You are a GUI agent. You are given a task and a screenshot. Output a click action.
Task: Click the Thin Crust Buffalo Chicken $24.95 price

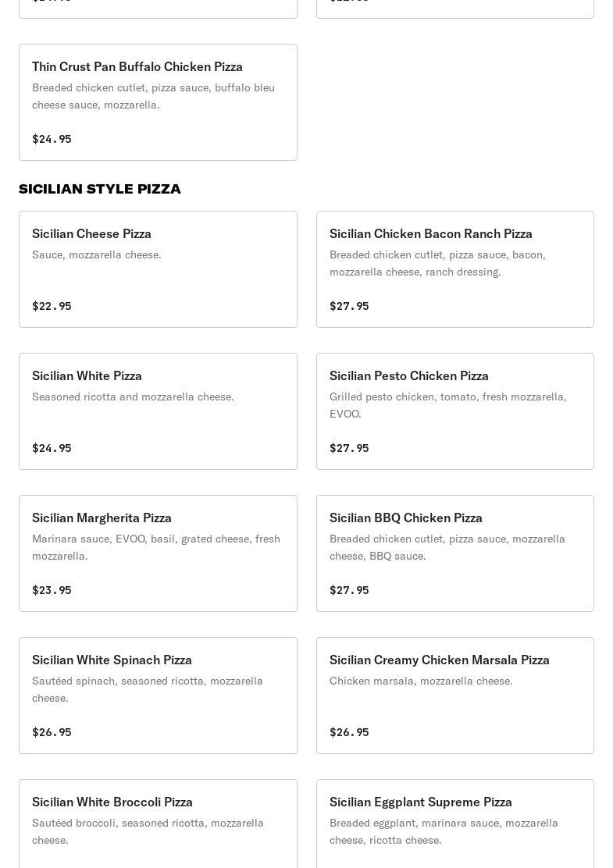coord(52,139)
